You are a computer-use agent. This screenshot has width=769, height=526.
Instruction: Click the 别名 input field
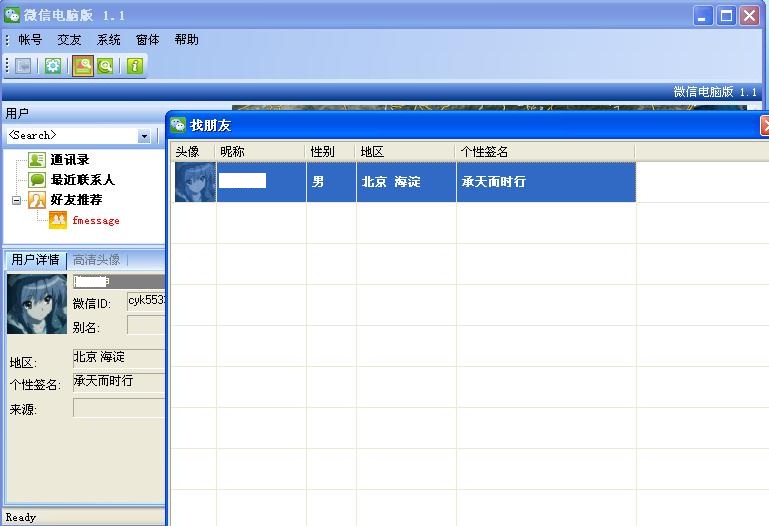point(146,325)
